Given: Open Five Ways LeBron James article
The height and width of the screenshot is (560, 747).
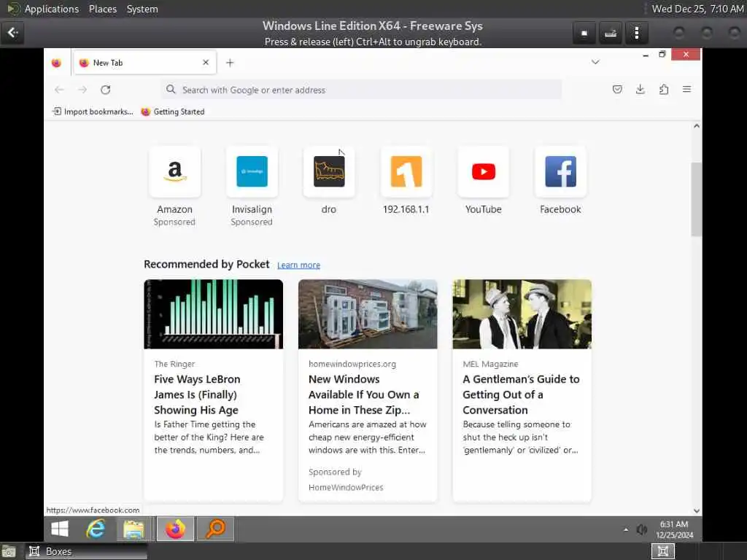Looking at the screenshot, I should click(197, 394).
